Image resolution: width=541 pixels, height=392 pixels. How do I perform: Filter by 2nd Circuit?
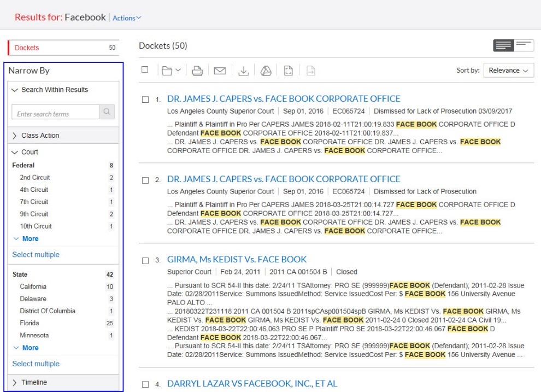35,177
